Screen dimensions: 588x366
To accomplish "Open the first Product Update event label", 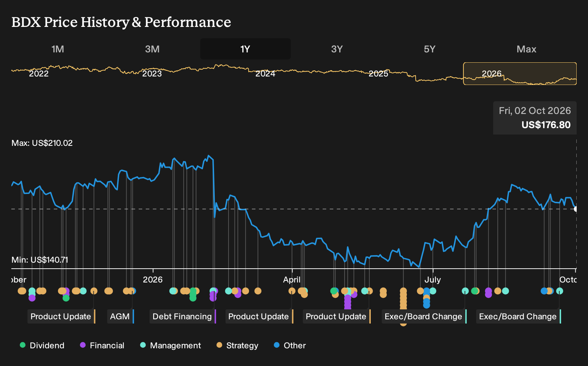I will (62, 316).
